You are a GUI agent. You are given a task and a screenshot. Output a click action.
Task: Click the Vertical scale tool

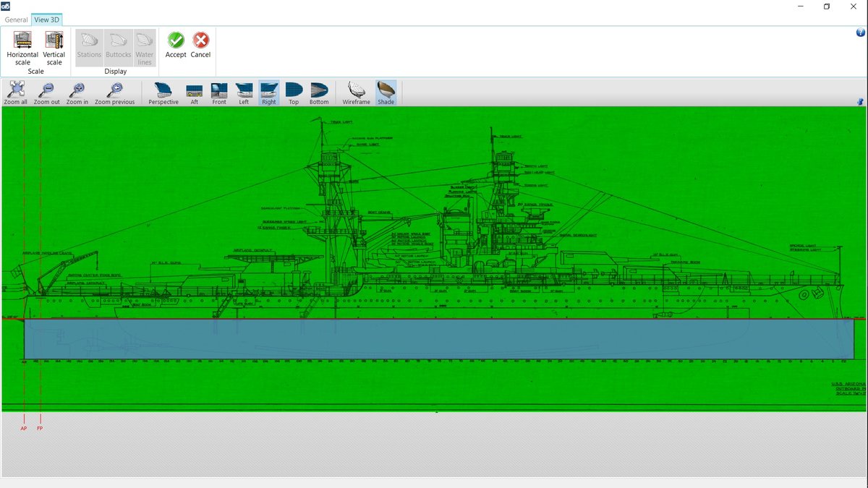tap(54, 48)
